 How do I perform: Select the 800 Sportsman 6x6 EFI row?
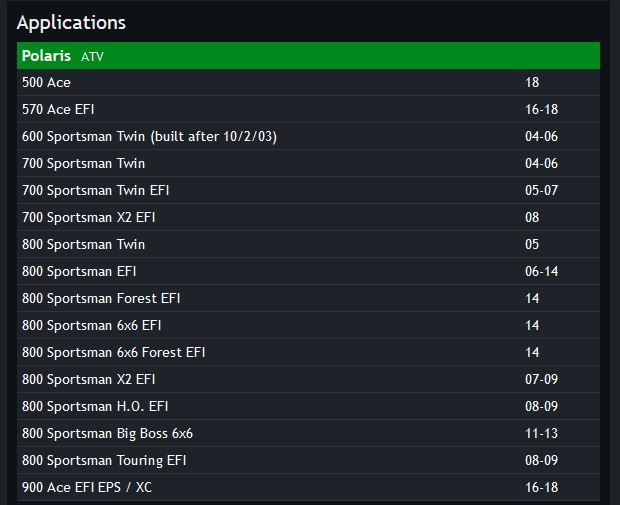308,325
